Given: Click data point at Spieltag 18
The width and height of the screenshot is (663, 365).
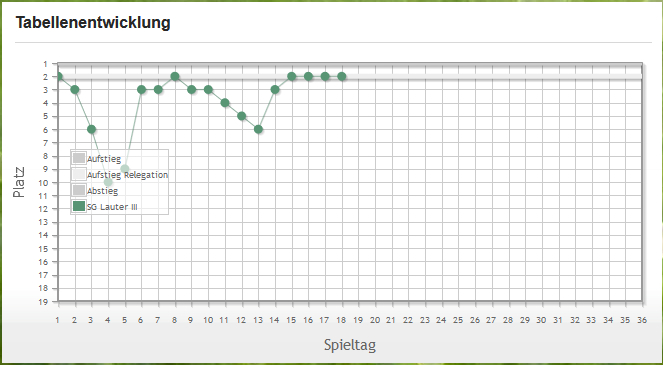Looking at the screenshot, I should (x=342, y=77).
